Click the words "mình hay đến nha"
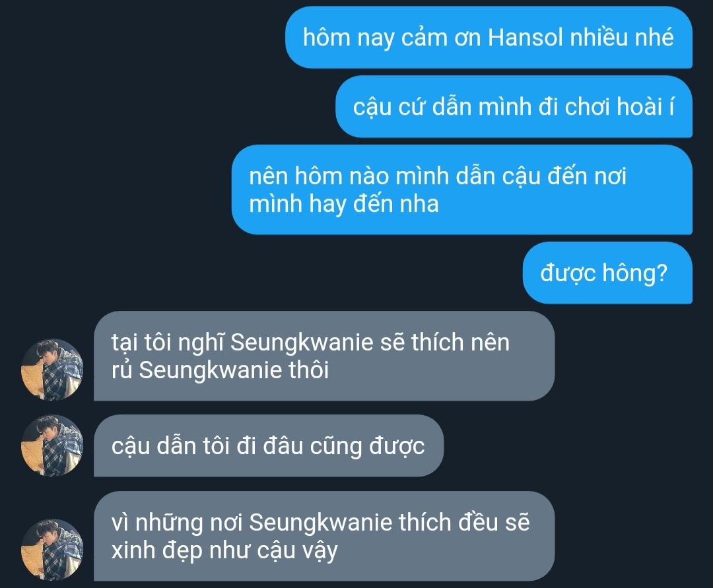713x588 pixels. [344, 204]
